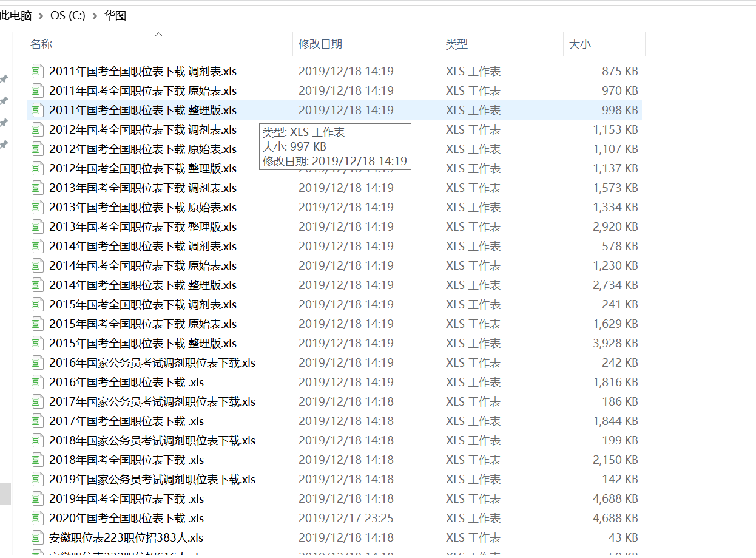The width and height of the screenshot is (756, 558).
Task: Click icon of 2012年国考全国职位表下载 整理版.xls
Action: click(38, 168)
